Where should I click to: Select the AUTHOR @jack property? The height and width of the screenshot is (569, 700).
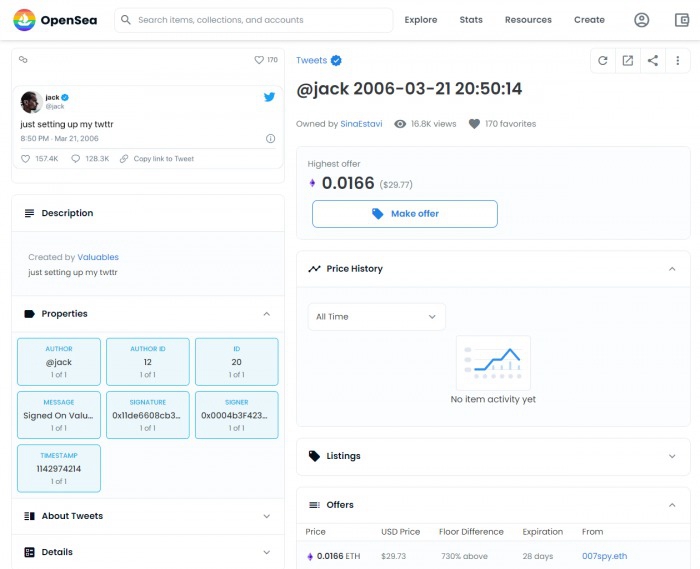coord(59,362)
